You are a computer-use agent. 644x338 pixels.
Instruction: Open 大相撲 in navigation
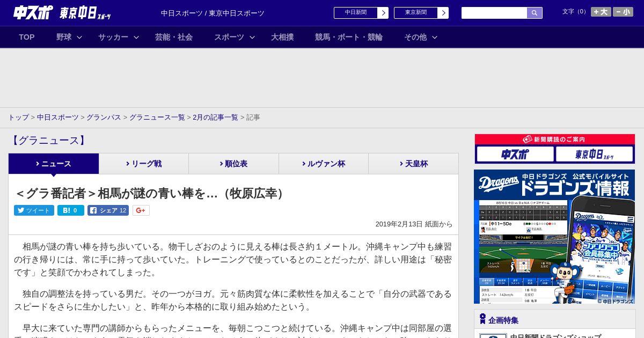coord(282,37)
